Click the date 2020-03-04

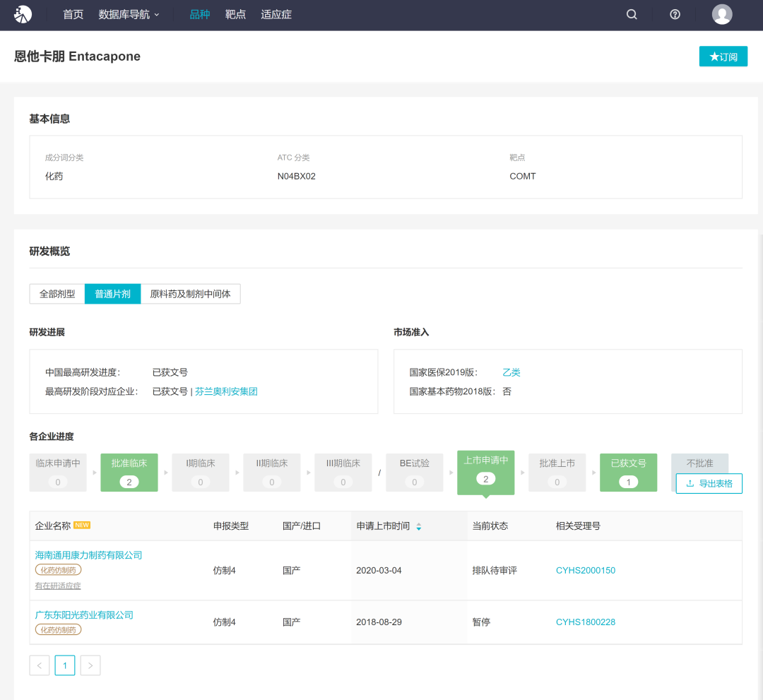(x=379, y=570)
